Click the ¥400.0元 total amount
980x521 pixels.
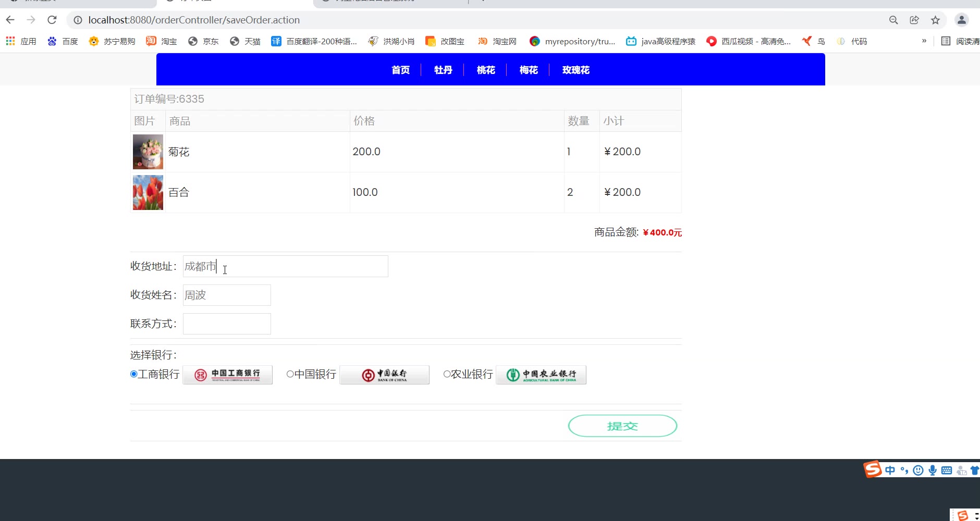(x=662, y=232)
